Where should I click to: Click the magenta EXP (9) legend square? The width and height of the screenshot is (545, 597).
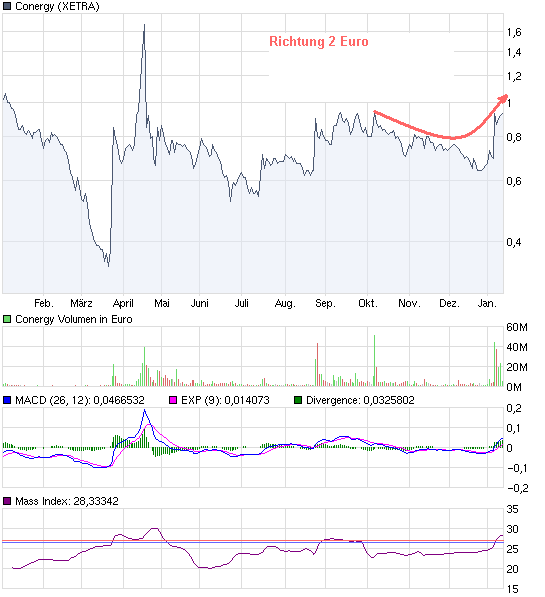point(173,400)
